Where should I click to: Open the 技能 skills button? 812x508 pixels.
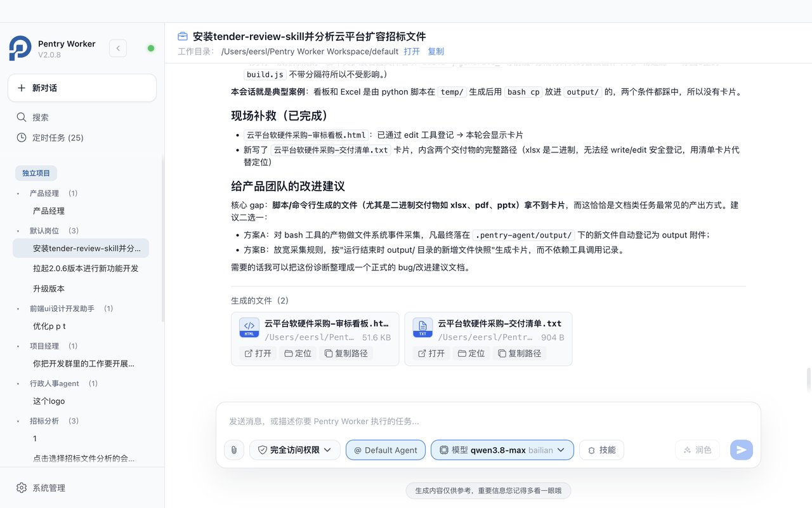(601, 450)
